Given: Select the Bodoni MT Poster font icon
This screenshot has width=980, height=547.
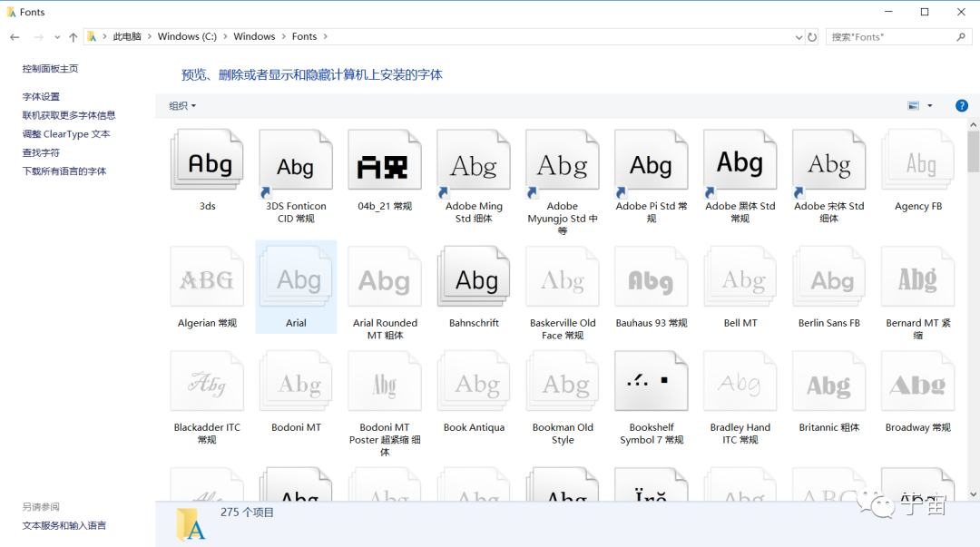Looking at the screenshot, I should [x=385, y=381].
